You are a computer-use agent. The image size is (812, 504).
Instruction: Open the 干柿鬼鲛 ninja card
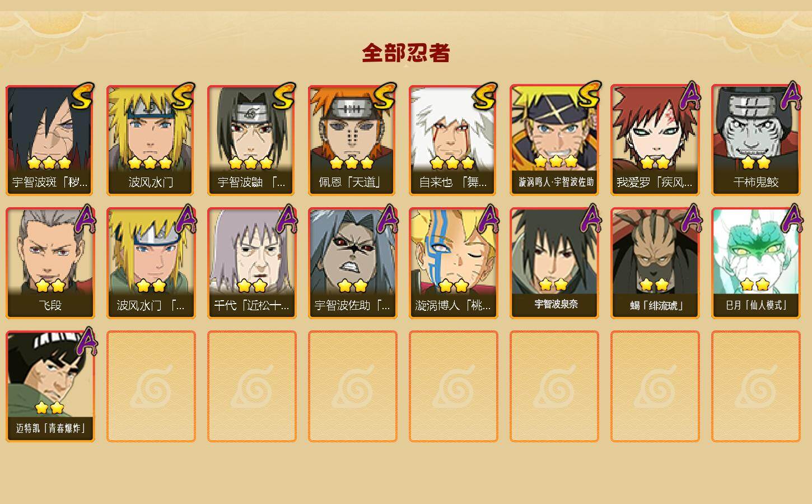756,140
